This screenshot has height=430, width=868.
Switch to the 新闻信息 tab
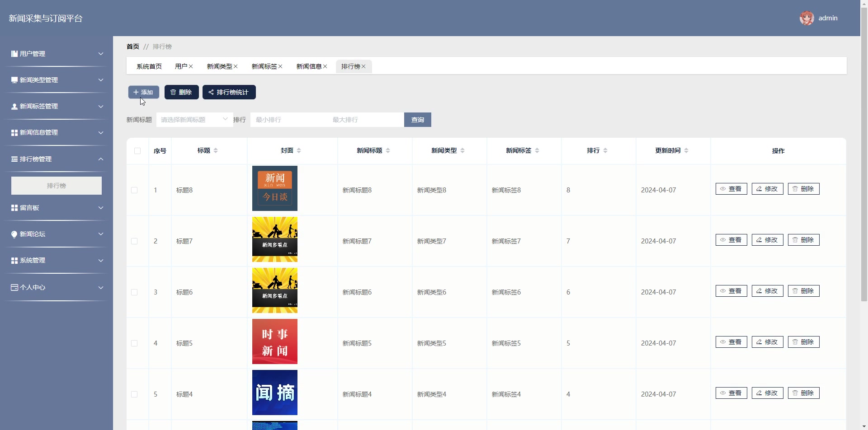pos(309,66)
